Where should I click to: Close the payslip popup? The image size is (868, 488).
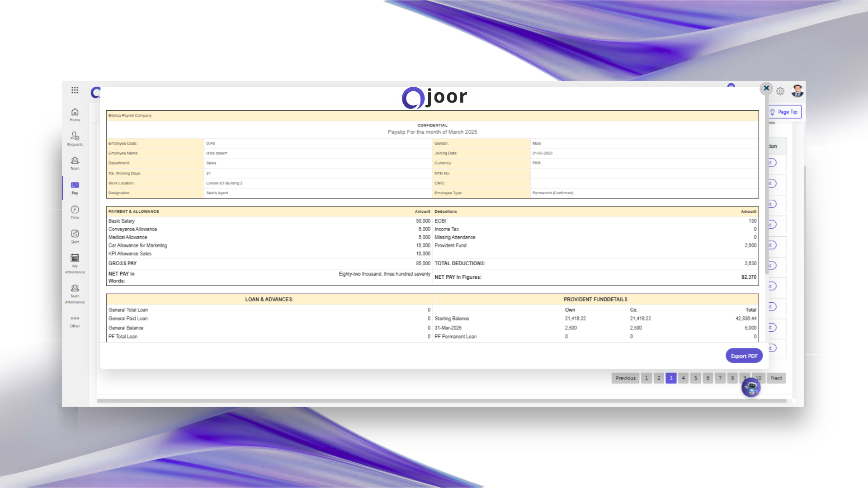point(766,88)
